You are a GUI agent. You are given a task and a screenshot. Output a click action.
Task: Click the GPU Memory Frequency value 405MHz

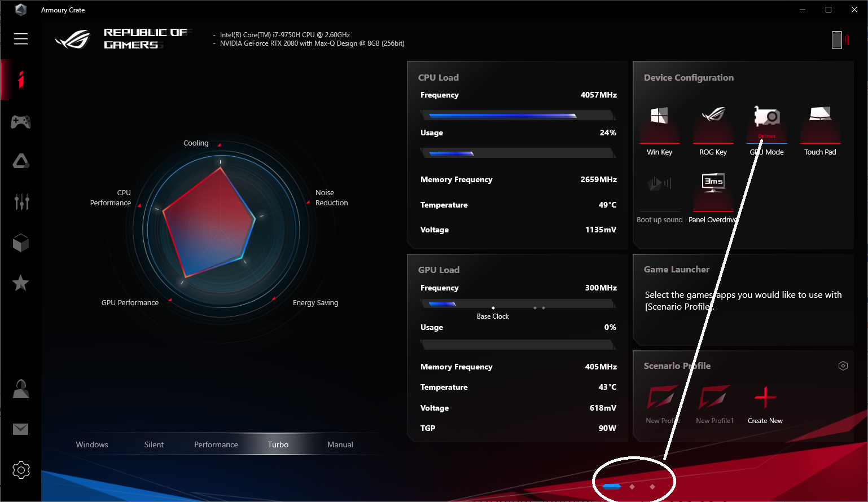pos(600,367)
